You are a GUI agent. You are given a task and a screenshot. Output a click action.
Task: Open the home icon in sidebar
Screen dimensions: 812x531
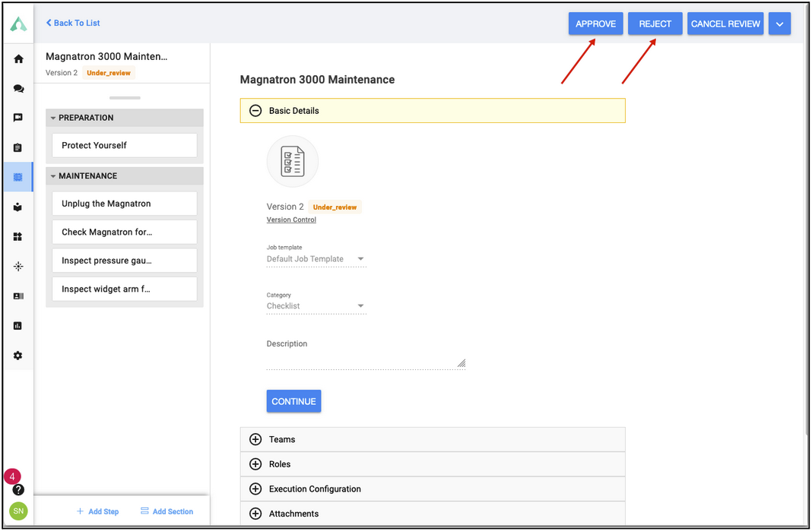pos(19,59)
